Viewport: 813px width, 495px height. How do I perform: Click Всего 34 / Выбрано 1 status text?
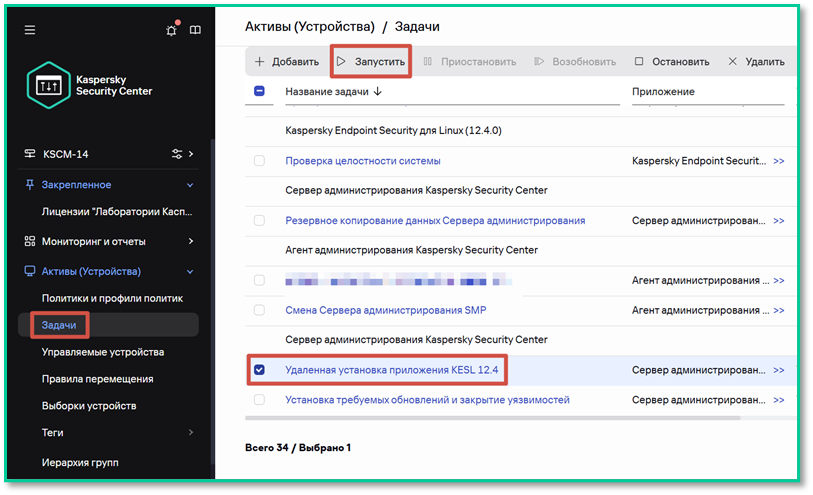tap(298, 447)
